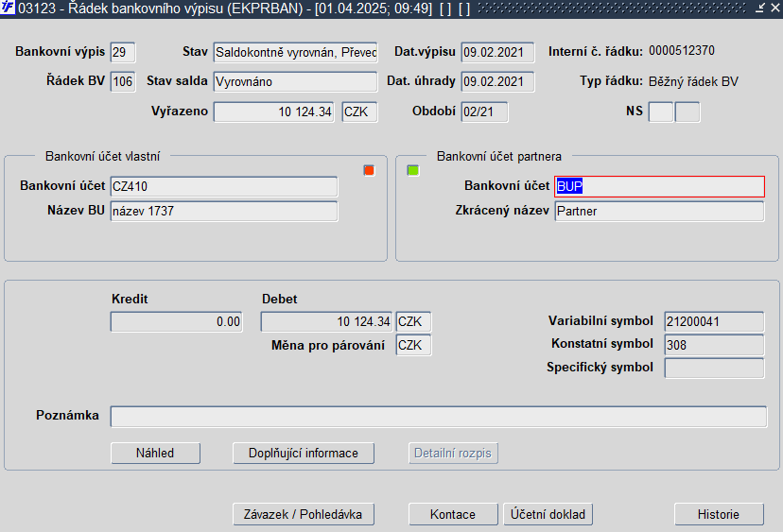Show Historie of the row
The width and height of the screenshot is (783, 532).
tap(719, 514)
